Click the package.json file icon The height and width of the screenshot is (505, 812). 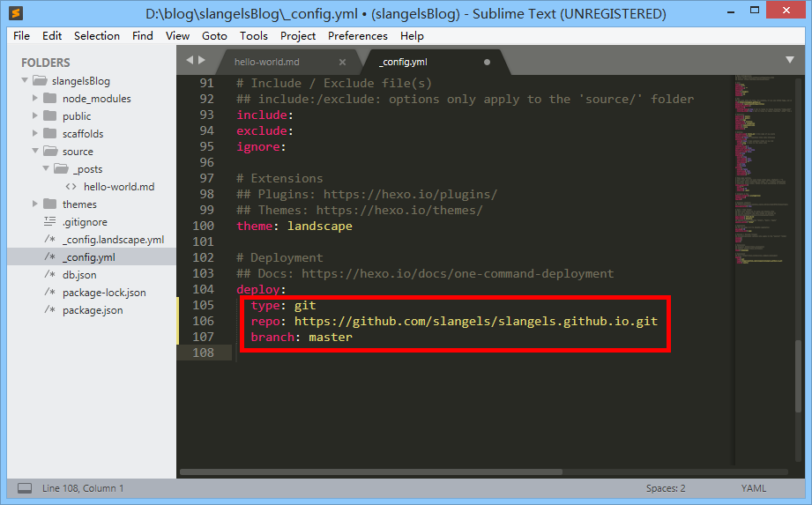pyautogui.click(x=49, y=309)
